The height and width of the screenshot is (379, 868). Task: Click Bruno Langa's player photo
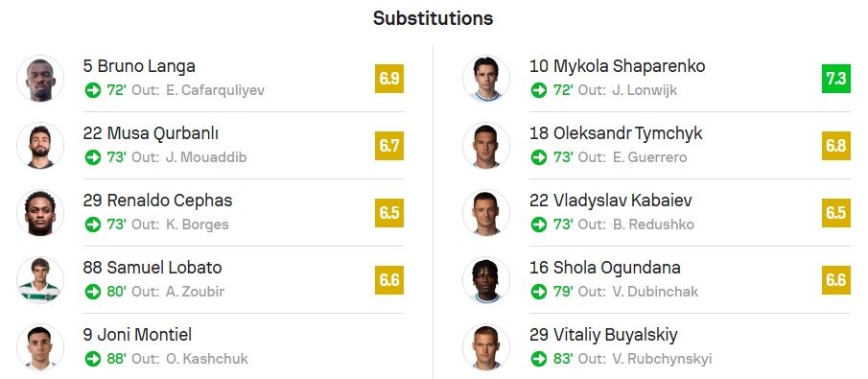(40, 78)
